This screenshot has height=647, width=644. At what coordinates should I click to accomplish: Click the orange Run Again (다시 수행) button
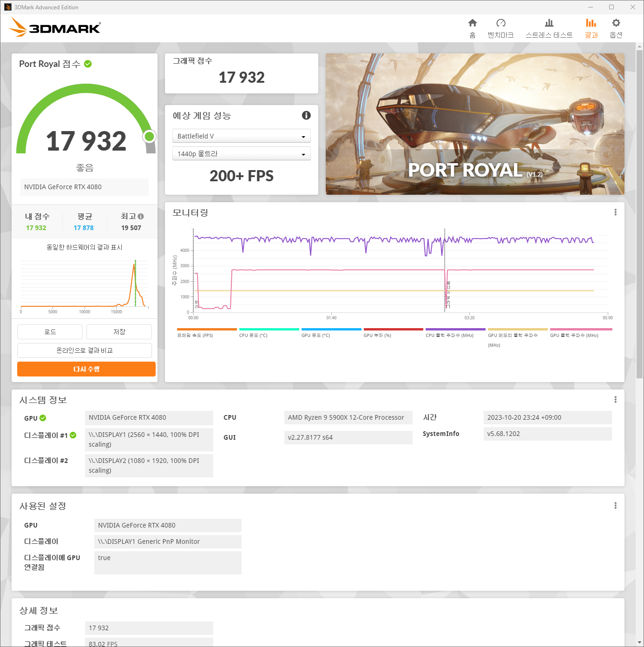[x=86, y=369]
